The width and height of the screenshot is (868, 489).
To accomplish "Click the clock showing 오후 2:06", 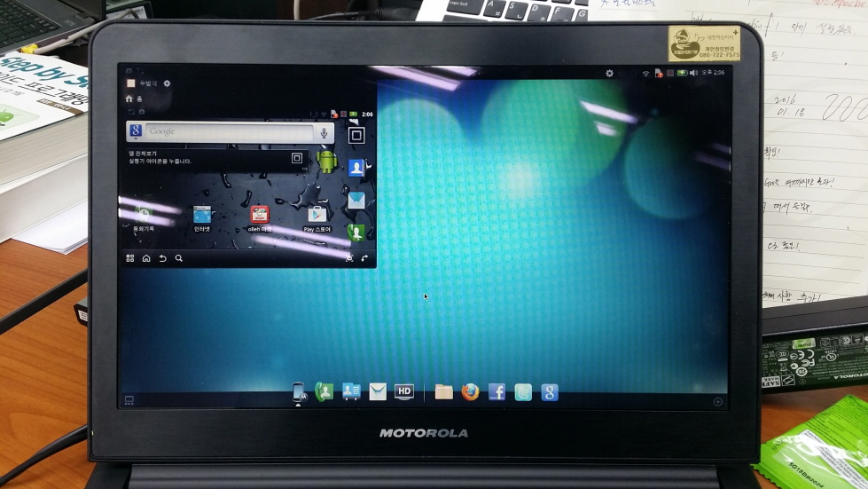I will pos(713,73).
